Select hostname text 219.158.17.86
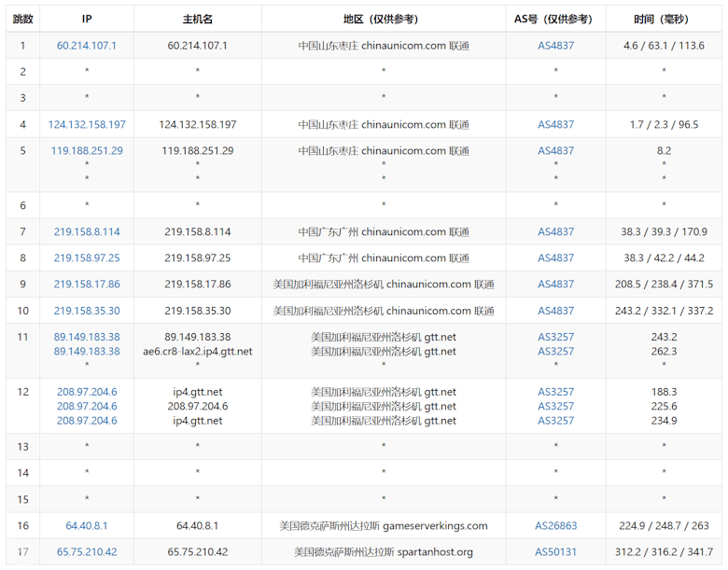This screenshot has height=570, width=728. (x=198, y=285)
